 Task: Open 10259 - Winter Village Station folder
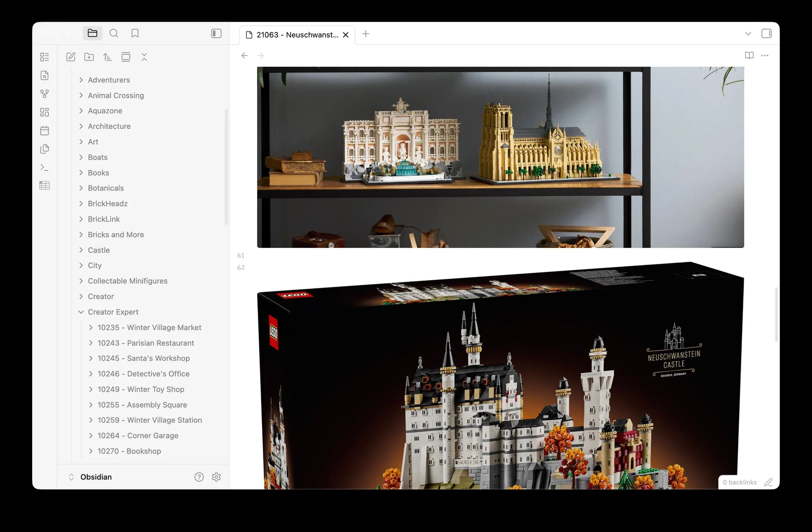150,420
